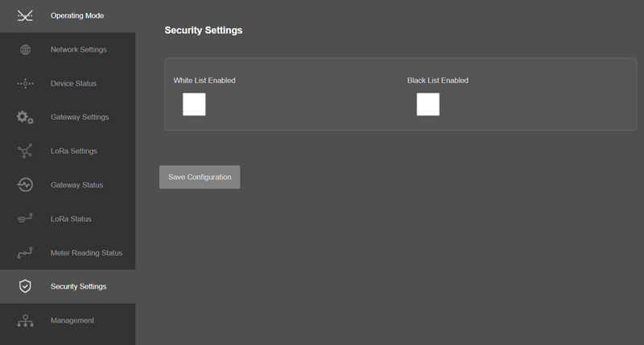
Task: Click the Management hierarchy icon
Action: [x=25, y=320]
